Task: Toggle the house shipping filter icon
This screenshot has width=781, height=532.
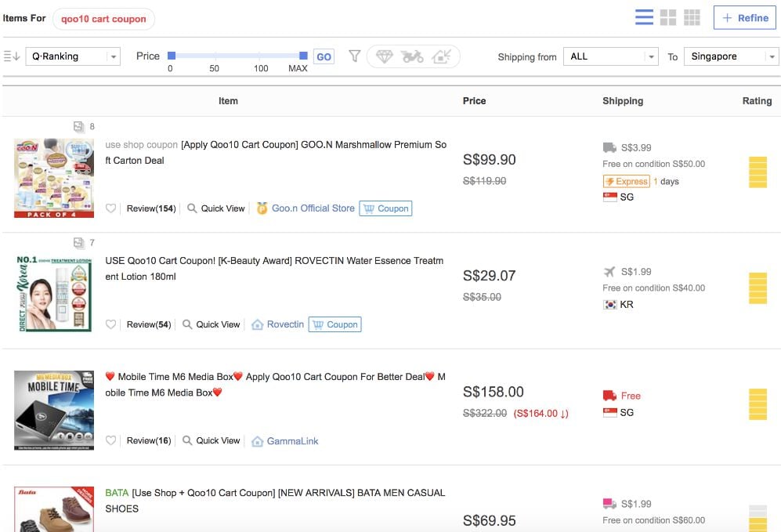Action: [x=441, y=56]
